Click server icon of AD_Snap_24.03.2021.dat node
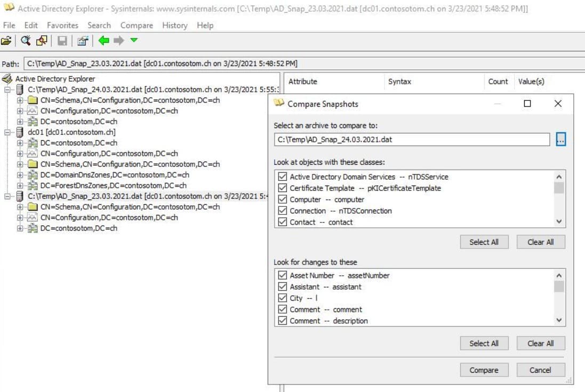 coord(20,90)
